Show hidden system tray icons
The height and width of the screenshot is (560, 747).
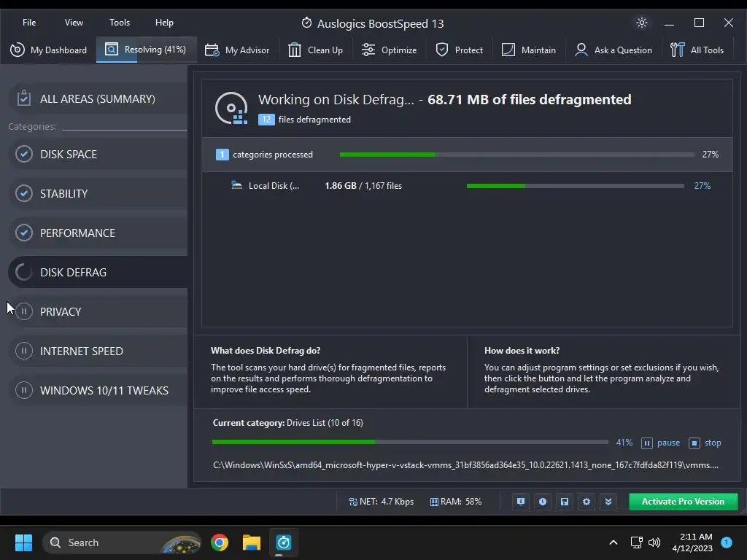click(614, 542)
